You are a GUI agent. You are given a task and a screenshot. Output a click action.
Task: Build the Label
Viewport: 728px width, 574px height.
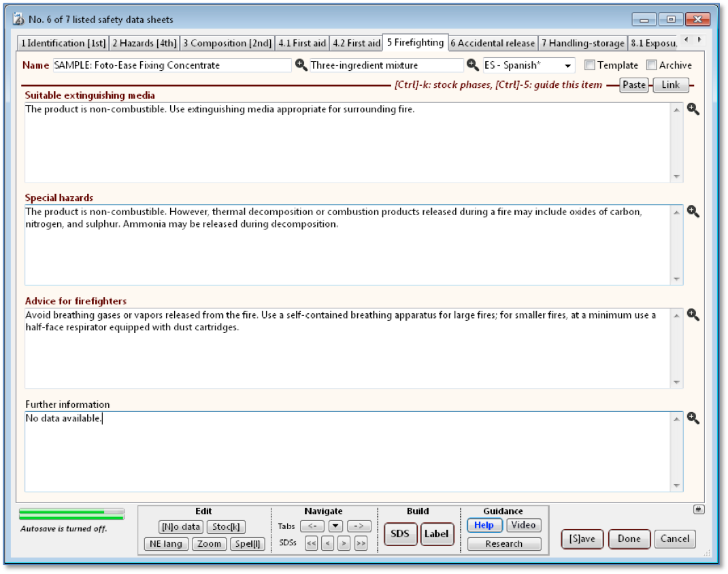pyautogui.click(x=437, y=534)
